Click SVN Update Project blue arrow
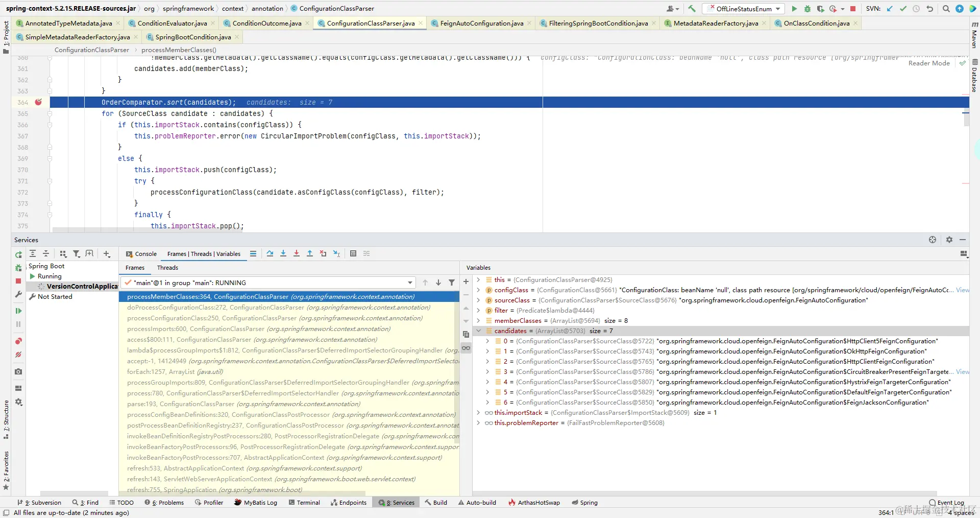 click(x=890, y=9)
